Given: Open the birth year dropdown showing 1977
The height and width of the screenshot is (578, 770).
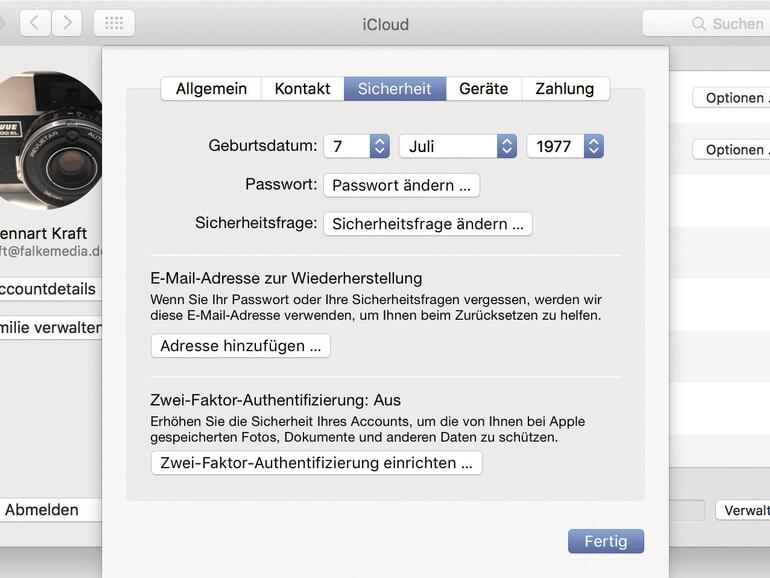Looking at the screenshot, I should (565, 146).
